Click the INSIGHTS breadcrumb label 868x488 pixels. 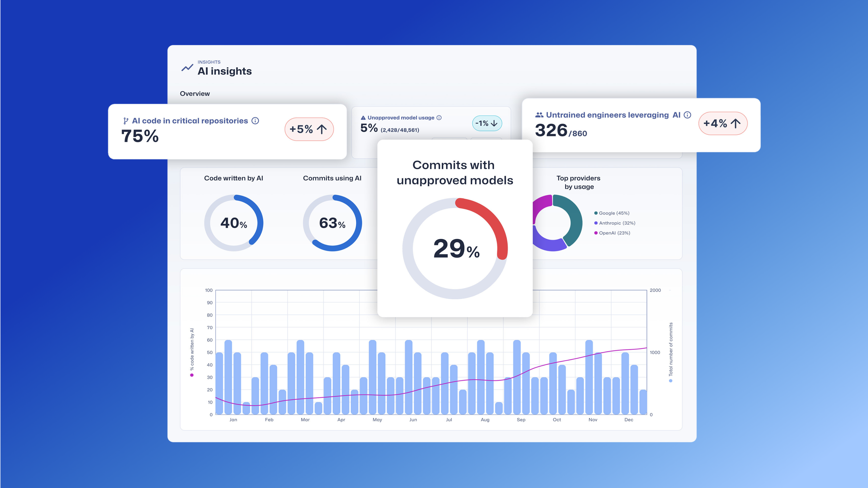(x=209, y=62)
